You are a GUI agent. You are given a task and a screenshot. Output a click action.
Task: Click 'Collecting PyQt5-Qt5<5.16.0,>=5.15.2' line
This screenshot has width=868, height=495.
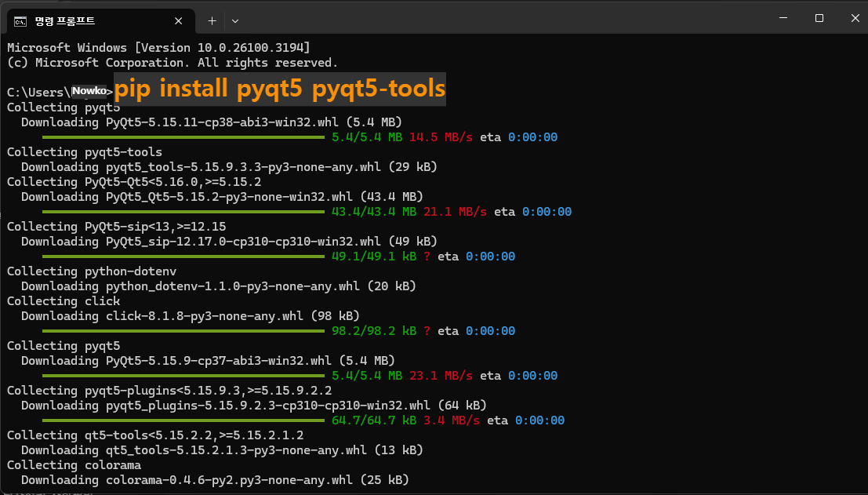pos(134,182)
